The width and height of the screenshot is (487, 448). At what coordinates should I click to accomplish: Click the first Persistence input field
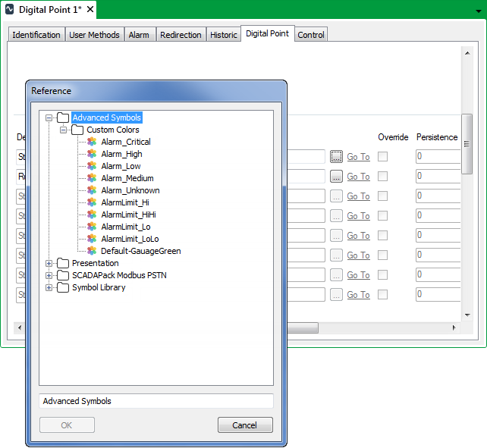click(438, 157)
